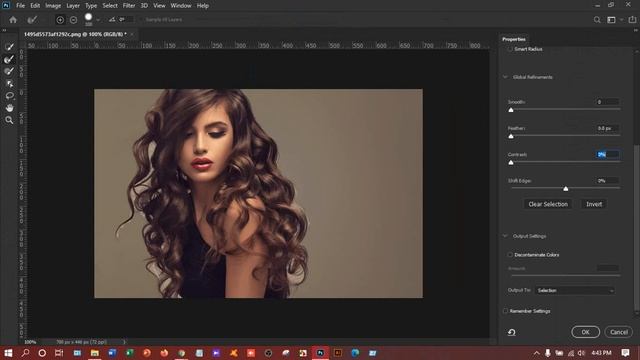Open Illustrator from the taskbar
The height and width of the screenshot is (360, 640).
click(338, 353)
